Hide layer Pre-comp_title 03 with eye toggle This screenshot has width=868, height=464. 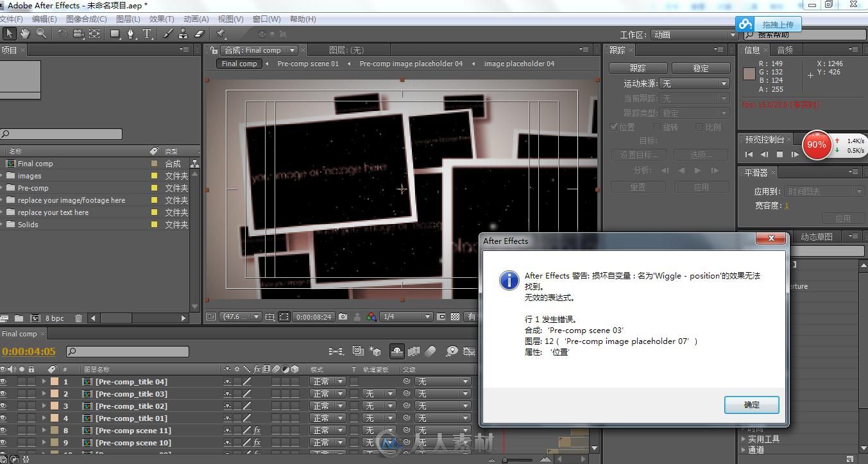pos(4,394)
